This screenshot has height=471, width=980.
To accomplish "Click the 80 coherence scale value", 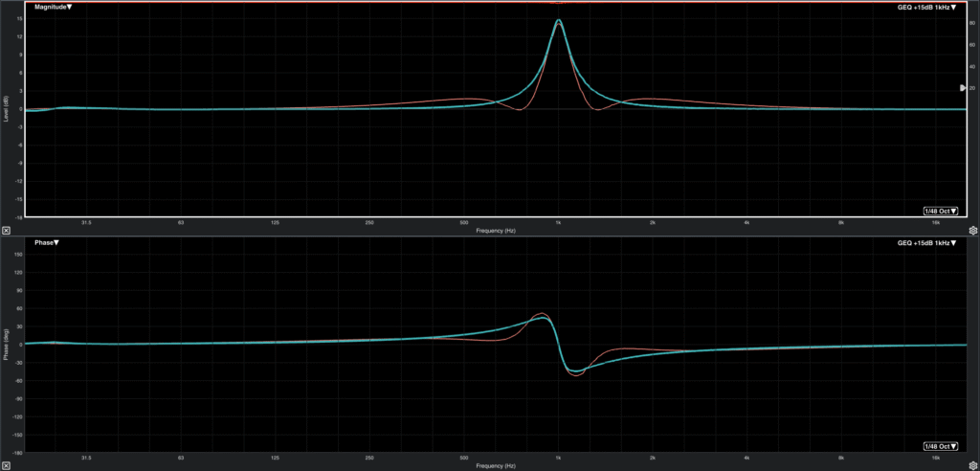I will click(972, 23).
